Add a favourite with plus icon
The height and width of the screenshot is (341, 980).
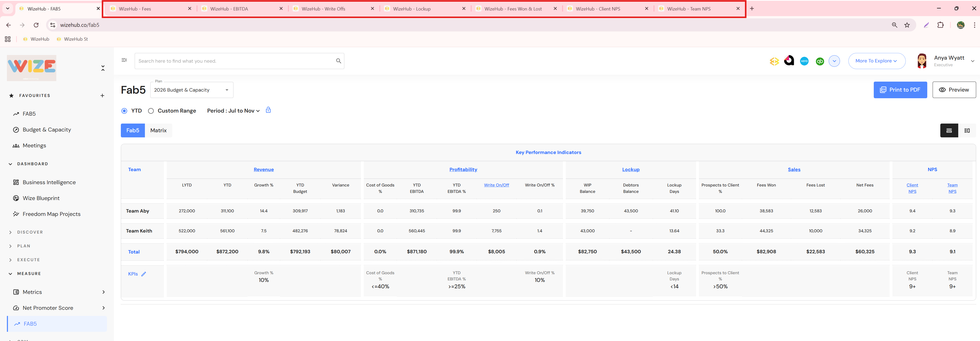click(x=102, y=96)
